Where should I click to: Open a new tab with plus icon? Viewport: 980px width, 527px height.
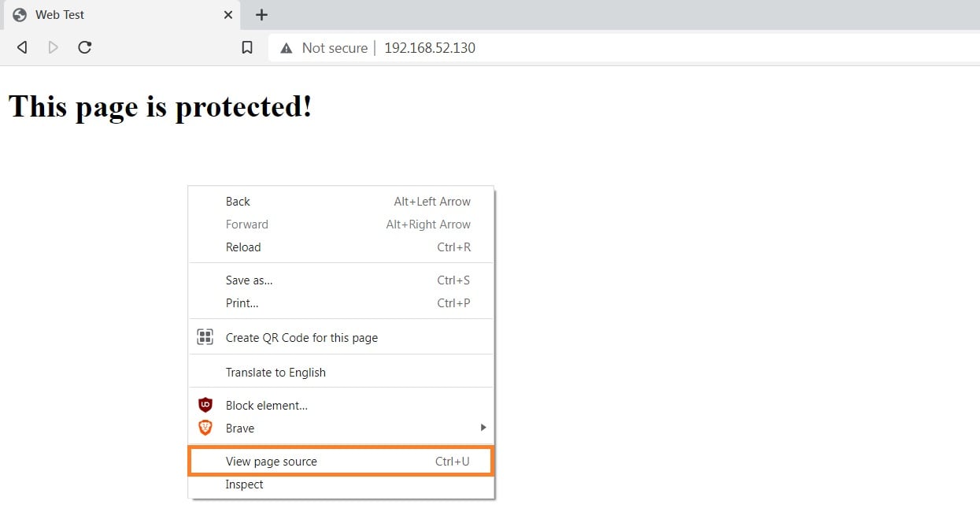click(x=262, y=15)
